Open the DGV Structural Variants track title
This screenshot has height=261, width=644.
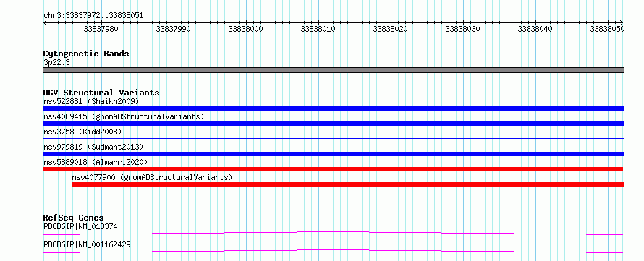pos(101,93)
